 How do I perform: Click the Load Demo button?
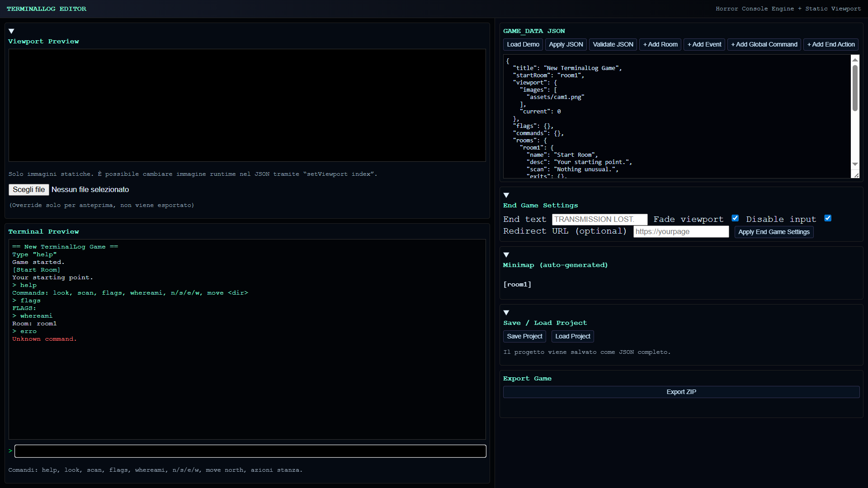[523, 44]
